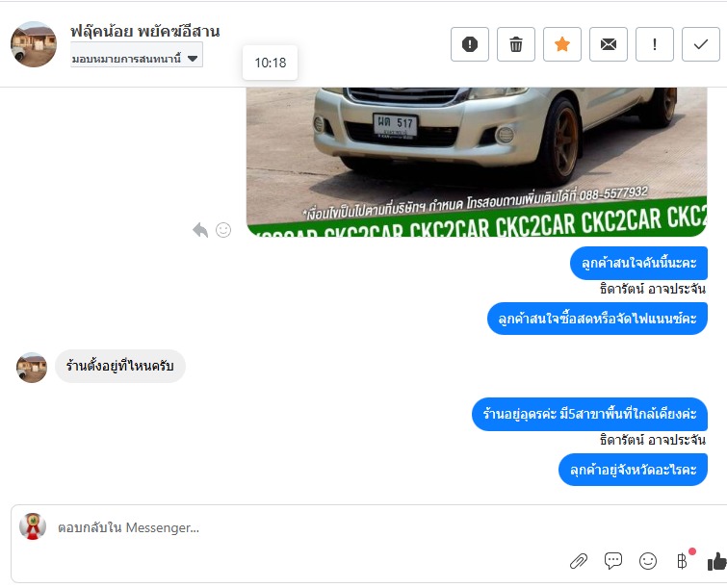Open ฟลุ๊คน้อย พยัคฆ์อีสาน contact name
This screenshot has height=588, width=727.
point(145,32)
